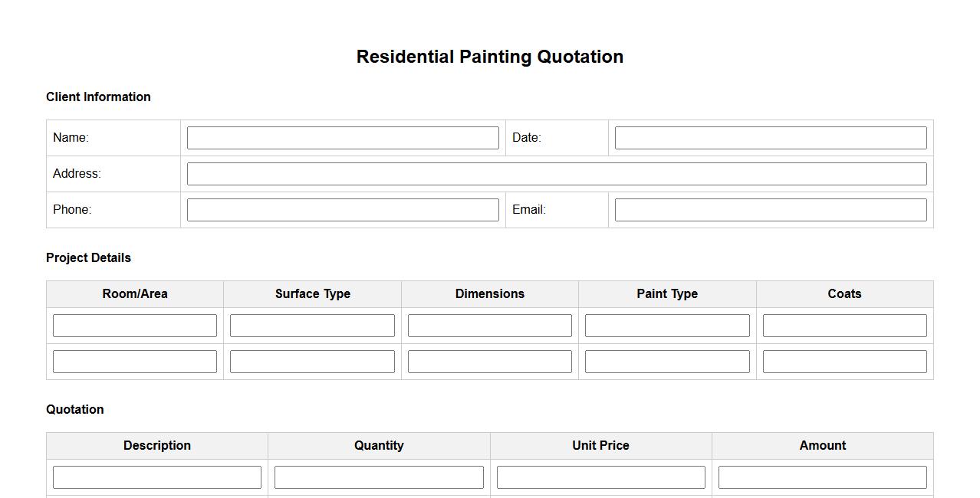This screenshot has height=498, width=980.
Task: Select first row Dimensions field
Action: [x=490, y=326]
